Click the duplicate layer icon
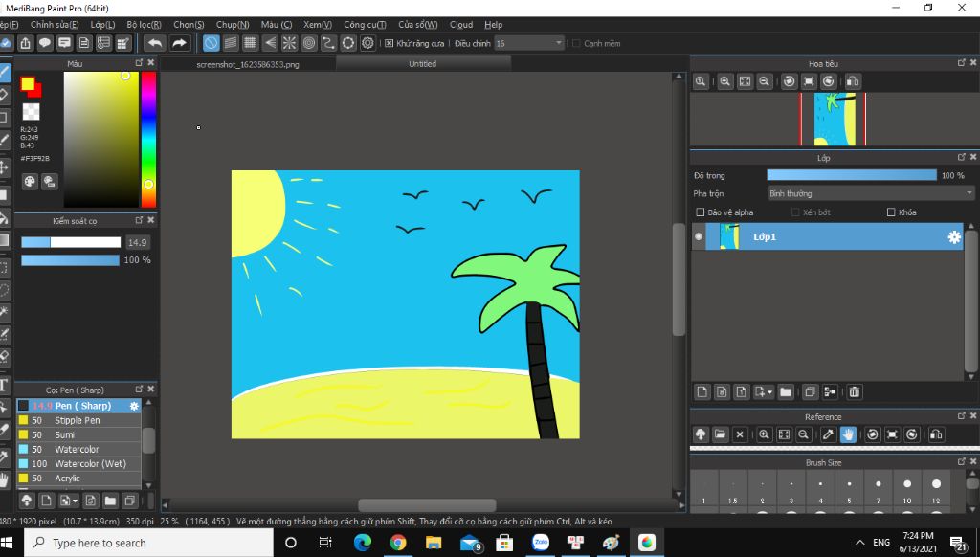Screen dimensions: 980x557 [810, 392]
